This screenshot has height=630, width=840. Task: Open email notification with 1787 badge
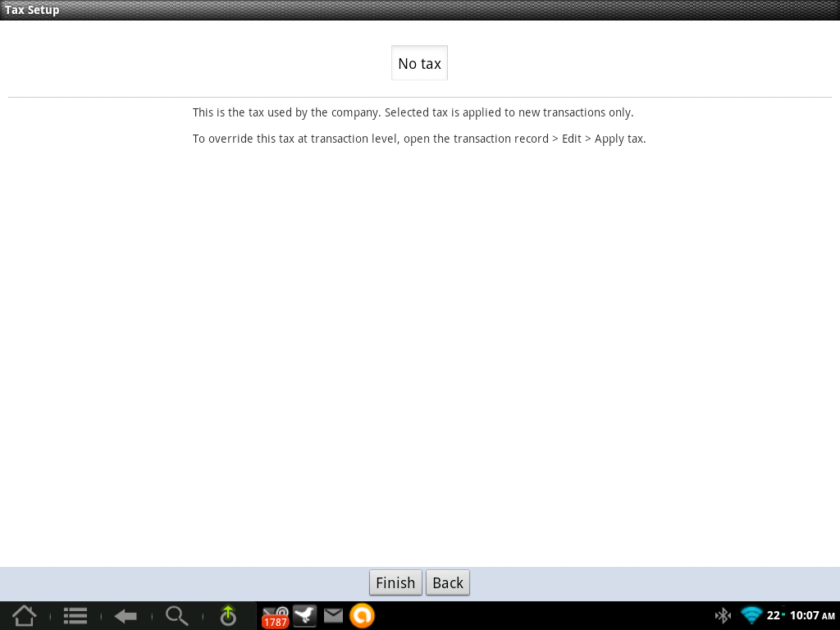pos(276,617)
